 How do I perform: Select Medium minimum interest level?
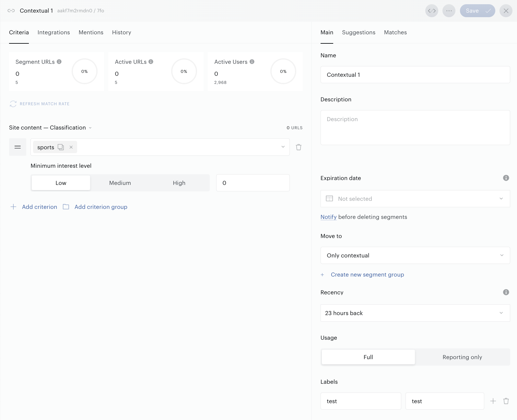(x=120, y=183)
